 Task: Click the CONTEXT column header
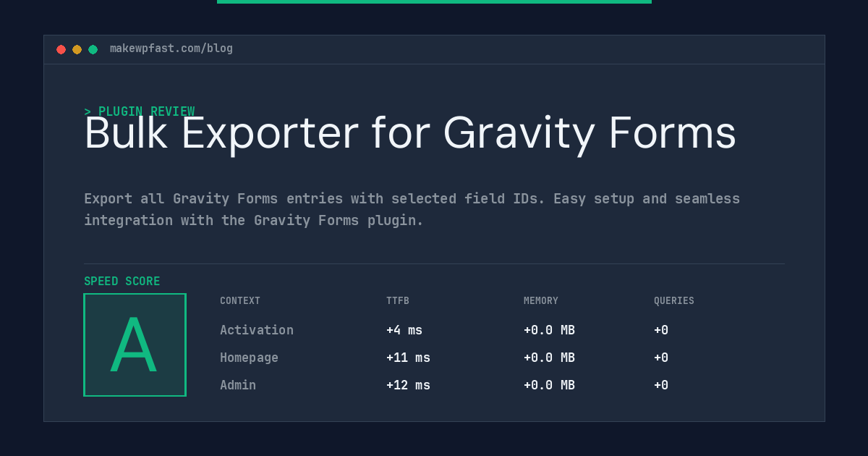[240, 301]
